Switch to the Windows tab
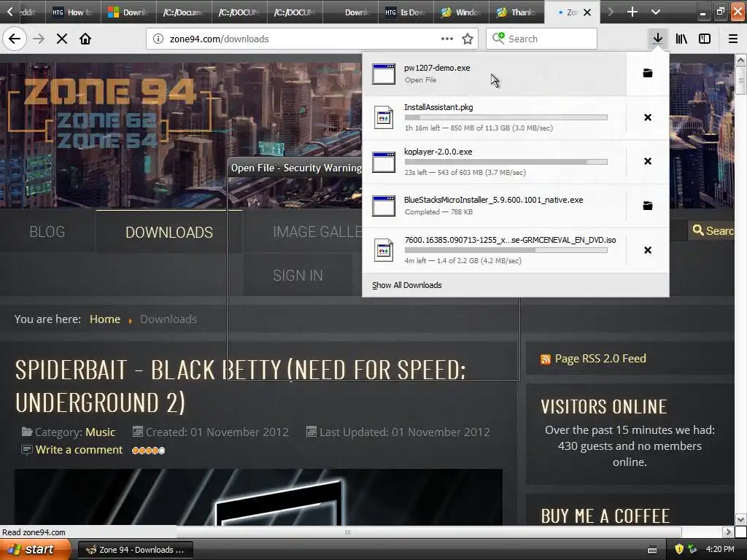The image size is (747, 560). 461,12
